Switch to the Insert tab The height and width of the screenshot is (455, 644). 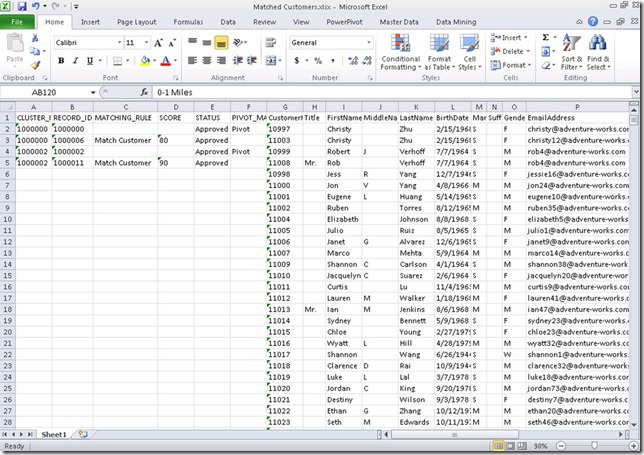click(x=90, y=22)
